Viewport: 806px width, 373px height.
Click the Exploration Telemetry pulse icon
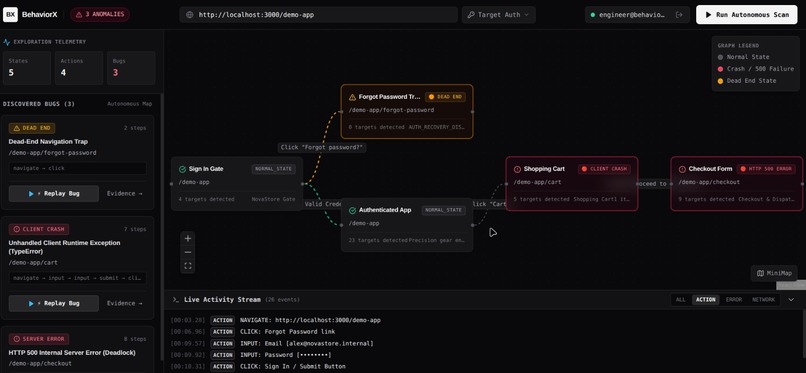pos(7,42)
